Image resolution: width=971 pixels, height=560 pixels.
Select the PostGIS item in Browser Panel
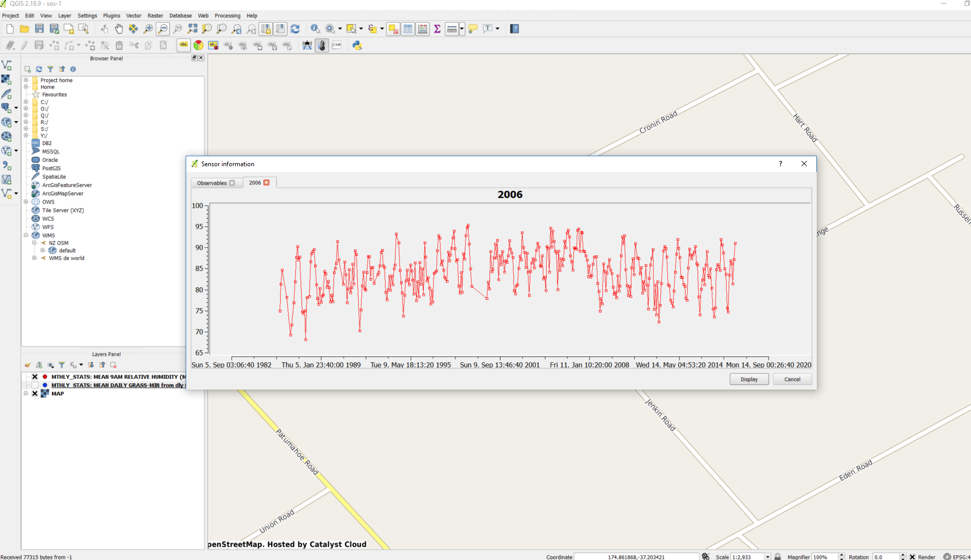tap(51, 168)
